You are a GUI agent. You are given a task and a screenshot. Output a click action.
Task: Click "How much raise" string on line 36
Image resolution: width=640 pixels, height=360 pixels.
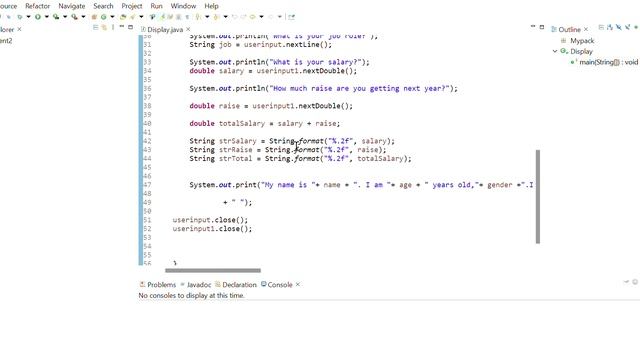[x=359, y=88]
